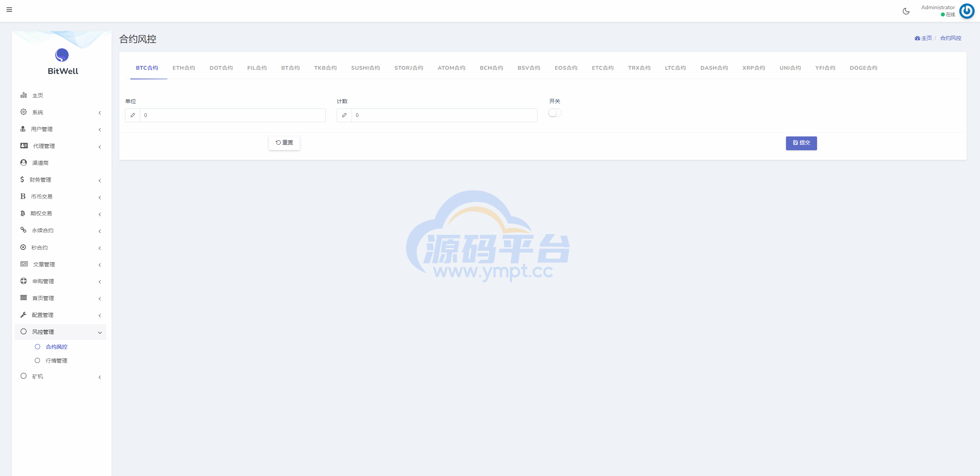Click the BitWell logo
980x476 pixels.
[62, 61]
